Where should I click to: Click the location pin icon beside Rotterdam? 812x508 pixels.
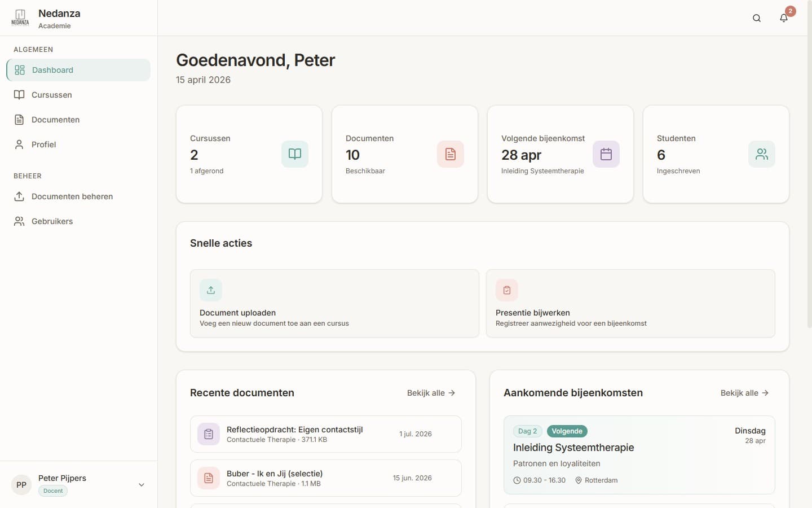pos(579,480)
